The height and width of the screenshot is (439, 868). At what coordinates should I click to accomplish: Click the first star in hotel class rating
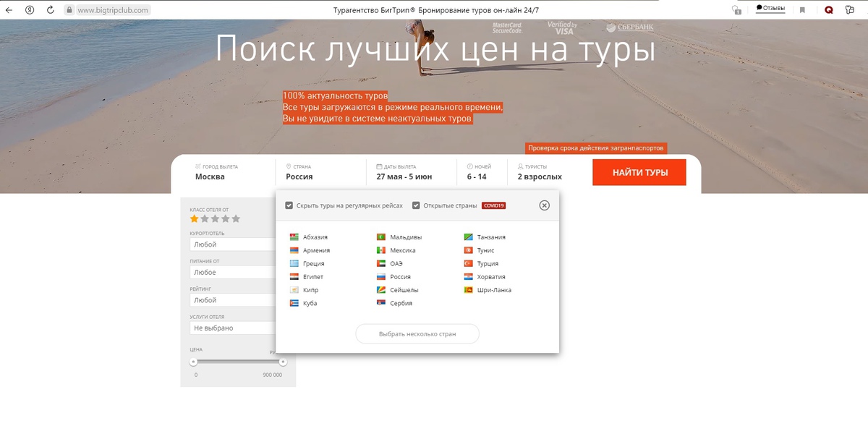coord(194,218)
